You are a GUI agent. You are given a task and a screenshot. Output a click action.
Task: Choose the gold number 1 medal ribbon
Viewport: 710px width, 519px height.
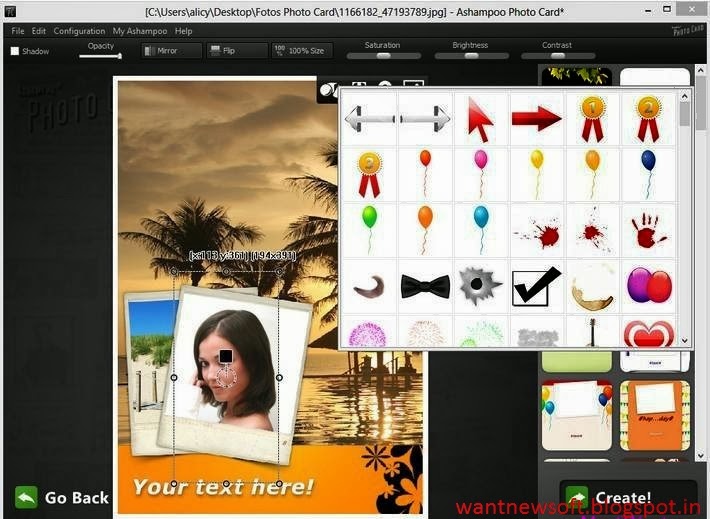tap(592, 119)
